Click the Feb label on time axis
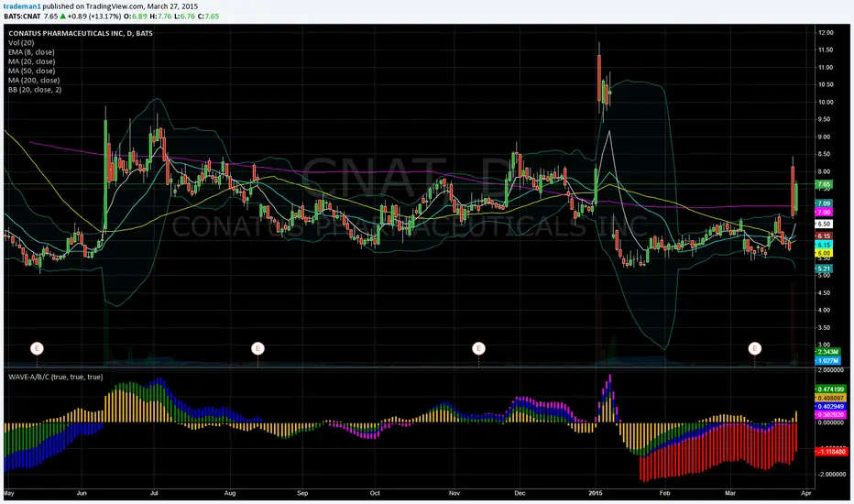 click(x=664, y=493)
